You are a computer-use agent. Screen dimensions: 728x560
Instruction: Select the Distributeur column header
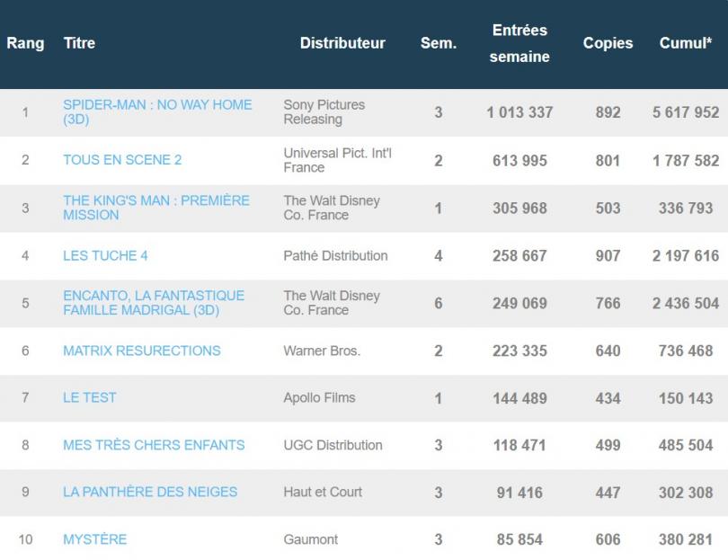tap(342, 43)
